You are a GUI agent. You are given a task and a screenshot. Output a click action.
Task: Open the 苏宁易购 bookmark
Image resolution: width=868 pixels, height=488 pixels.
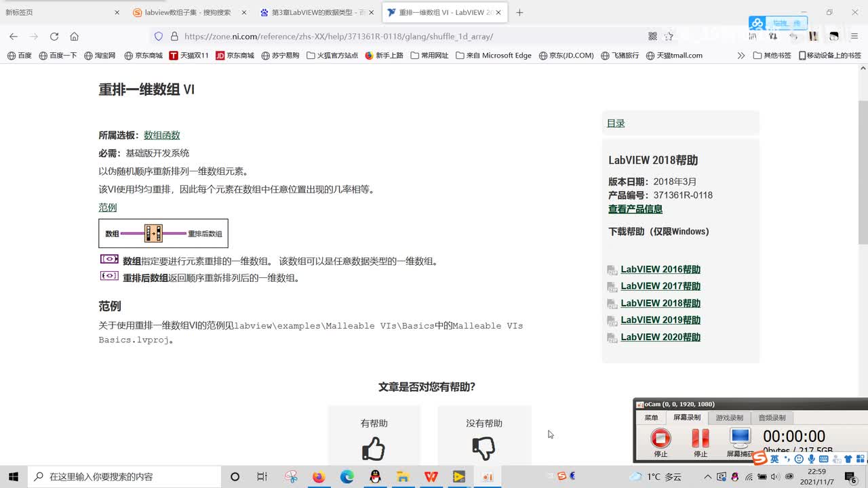point(279,56)
